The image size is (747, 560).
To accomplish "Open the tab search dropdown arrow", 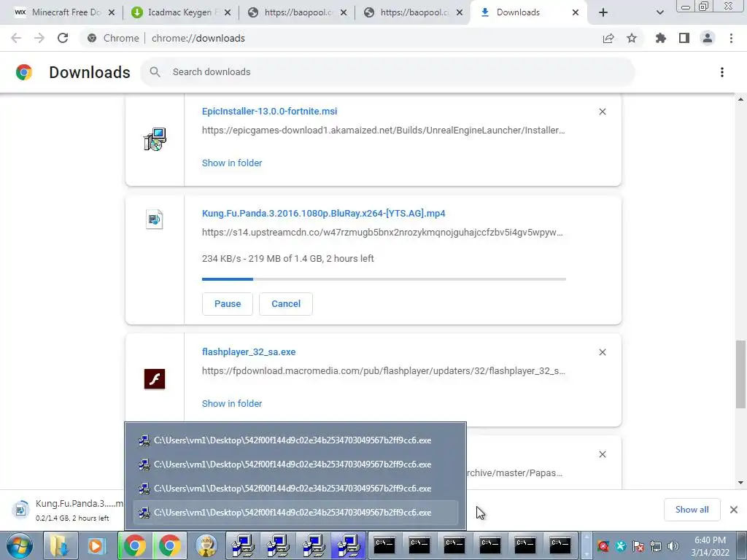I will [659, 12].
